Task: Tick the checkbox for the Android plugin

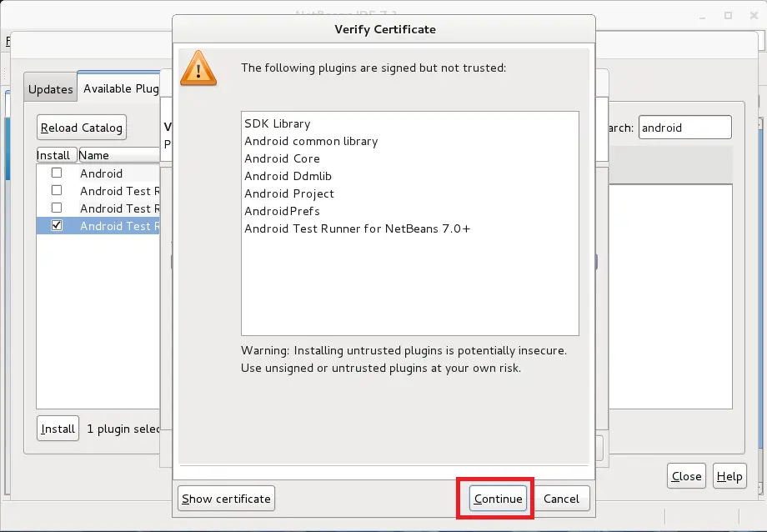Action: click(57, 173)
